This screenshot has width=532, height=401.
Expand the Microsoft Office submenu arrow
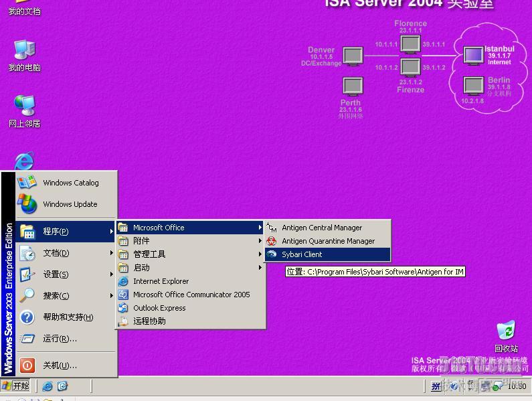click(260, 228)
